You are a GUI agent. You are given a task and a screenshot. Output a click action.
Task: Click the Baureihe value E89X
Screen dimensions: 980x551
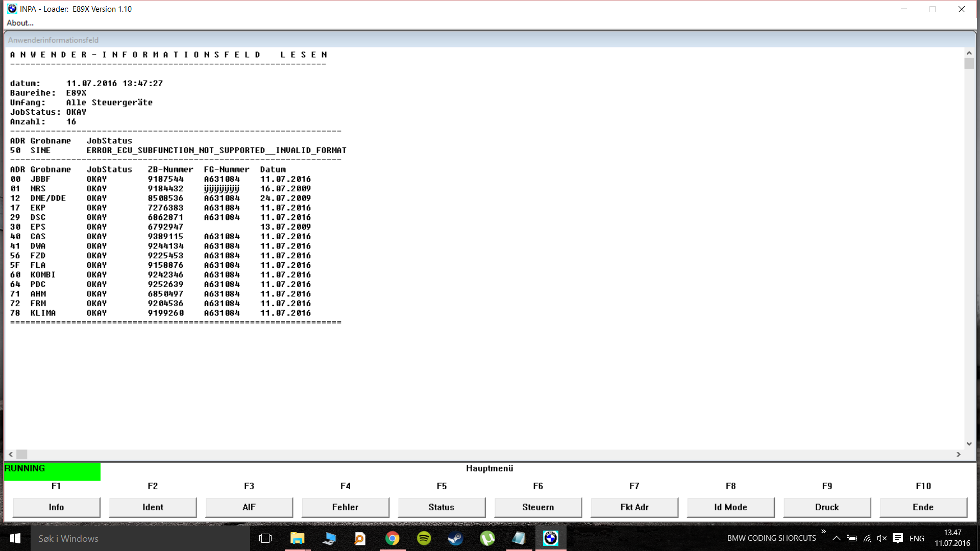(76, 93)
